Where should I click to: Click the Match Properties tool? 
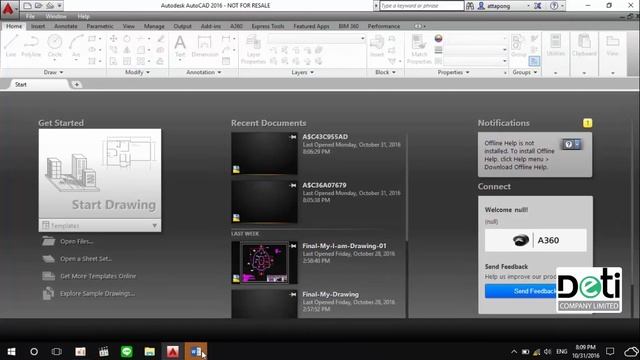(x=419, y=49)
